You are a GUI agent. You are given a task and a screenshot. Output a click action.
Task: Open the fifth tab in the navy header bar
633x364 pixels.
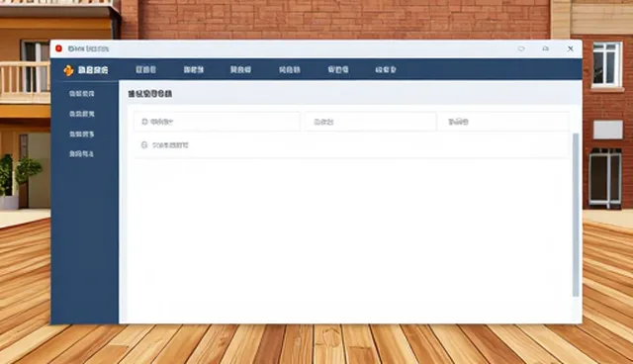338,70
